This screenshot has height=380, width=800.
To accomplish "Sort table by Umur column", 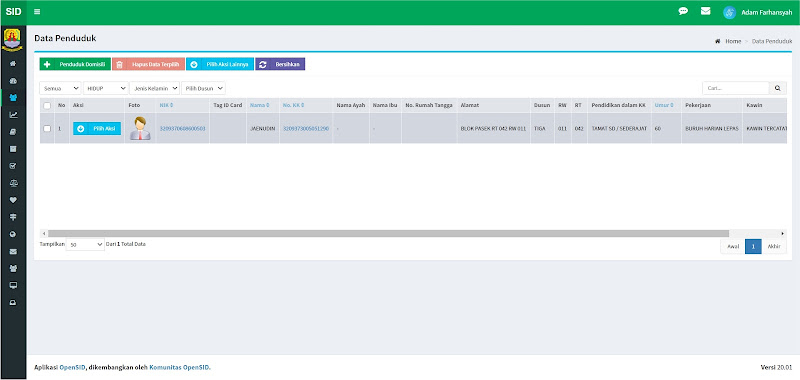I will tap(664, 105).
